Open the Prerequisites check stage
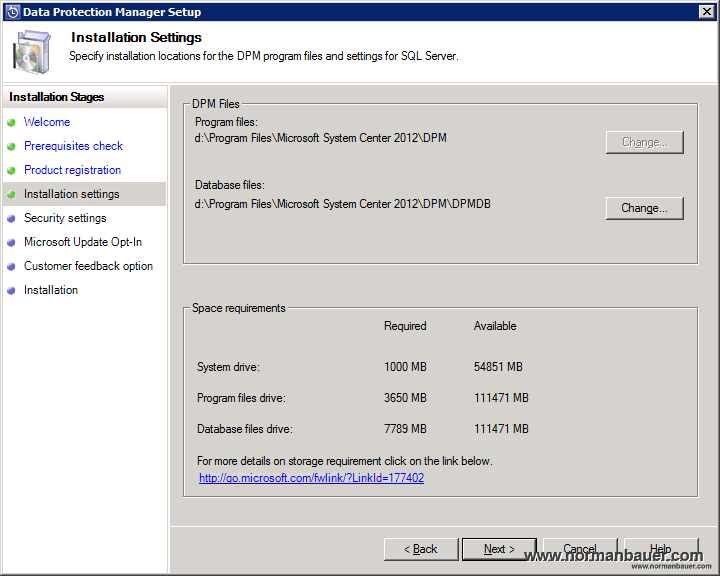Viewport: 720px width, 576px height. (73, 146)
